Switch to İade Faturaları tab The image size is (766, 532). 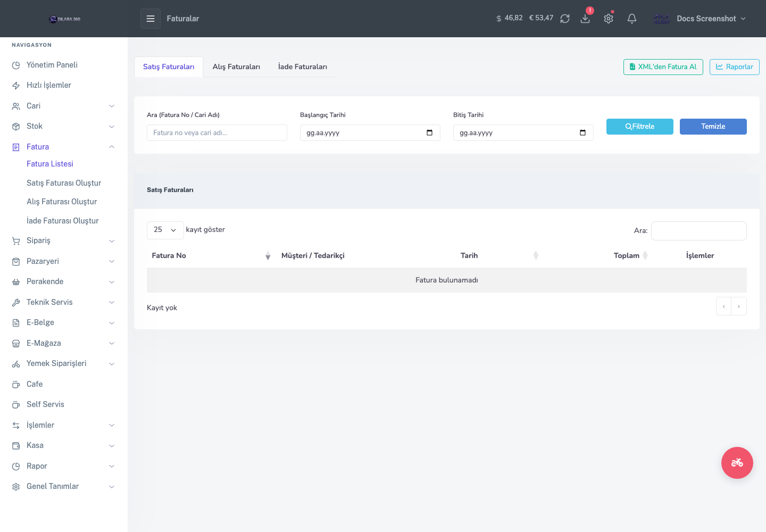[303, 66]
